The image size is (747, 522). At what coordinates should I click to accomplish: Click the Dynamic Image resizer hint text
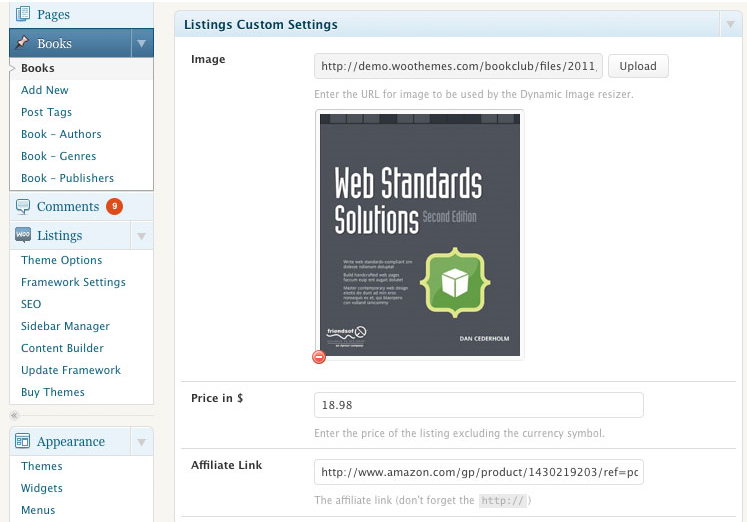[474, 94]
